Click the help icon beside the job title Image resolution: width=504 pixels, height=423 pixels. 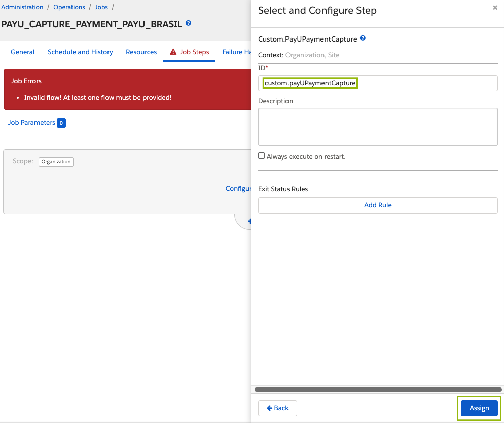pyautogui.click(x=188, y=23)
